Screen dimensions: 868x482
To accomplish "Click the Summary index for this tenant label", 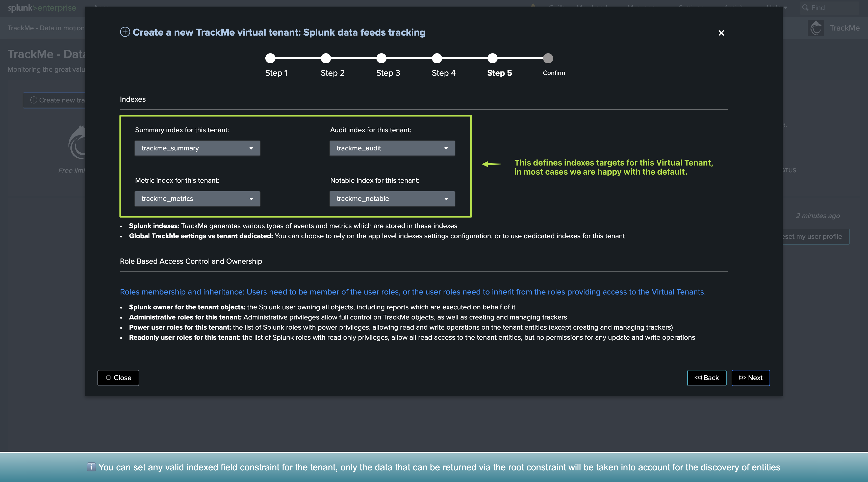I will [x=182, y=130].
